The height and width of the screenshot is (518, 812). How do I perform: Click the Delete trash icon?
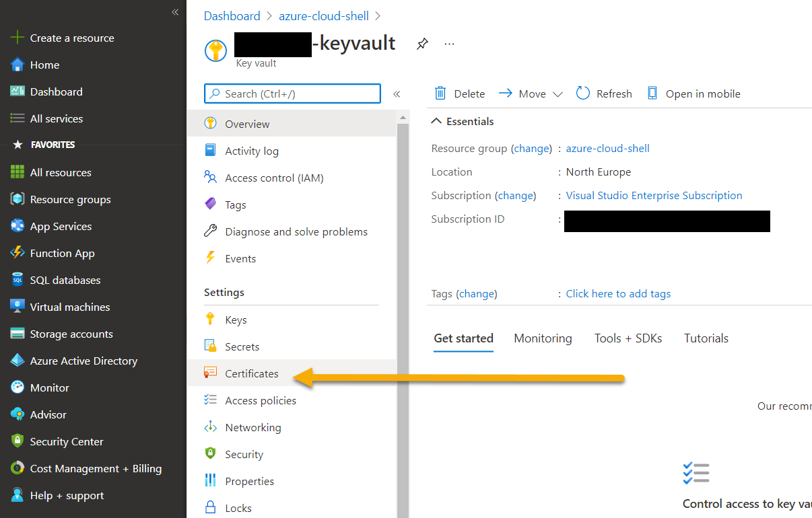pos(440,94)
